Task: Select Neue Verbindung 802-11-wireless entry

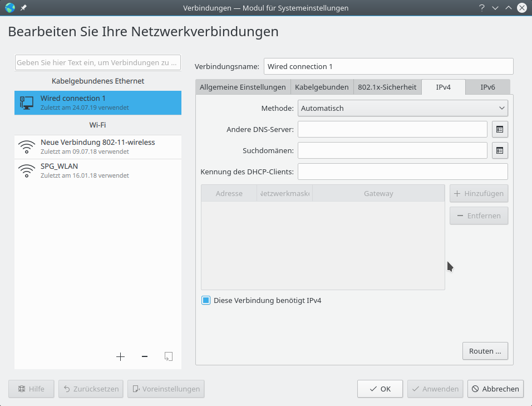Action: pyautogui.click(x=98, y=146)
